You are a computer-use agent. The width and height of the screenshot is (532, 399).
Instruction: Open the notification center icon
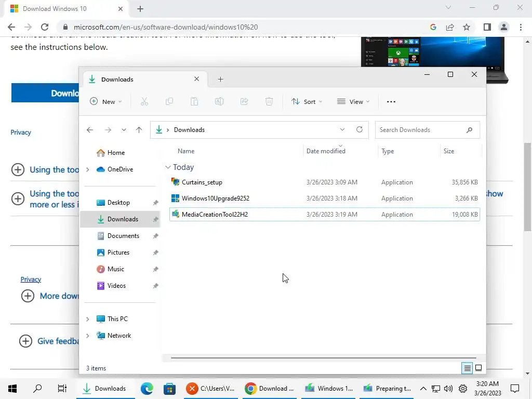[515, 389]
